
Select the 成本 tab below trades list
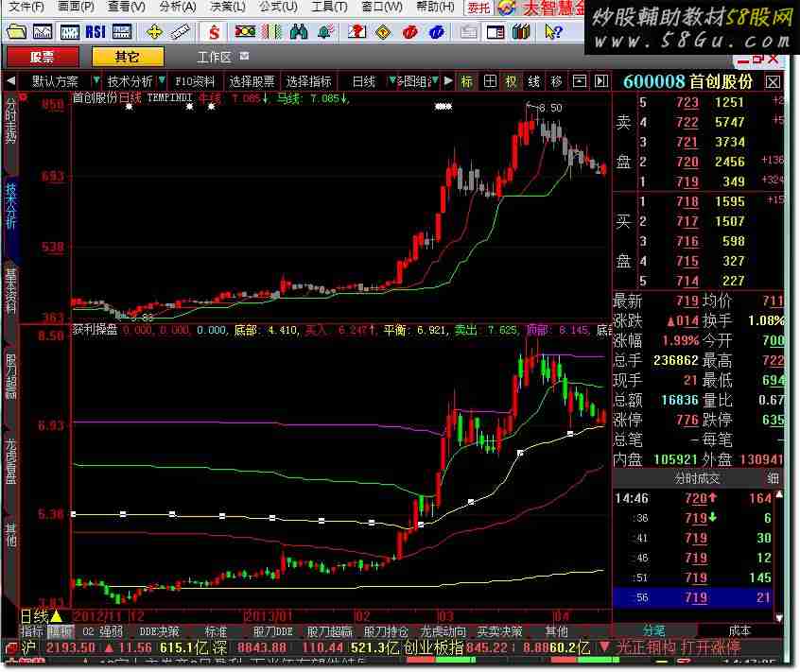[x=739, y=630]
